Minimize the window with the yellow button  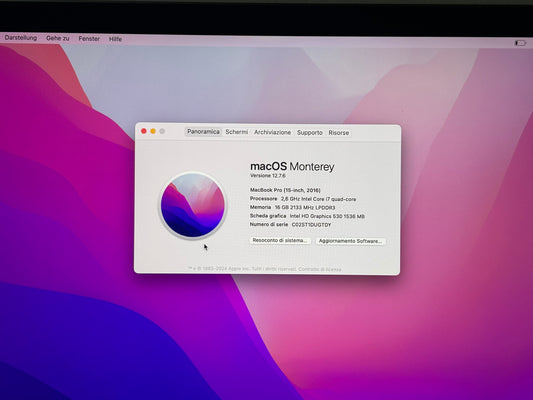tap(153, 131)
